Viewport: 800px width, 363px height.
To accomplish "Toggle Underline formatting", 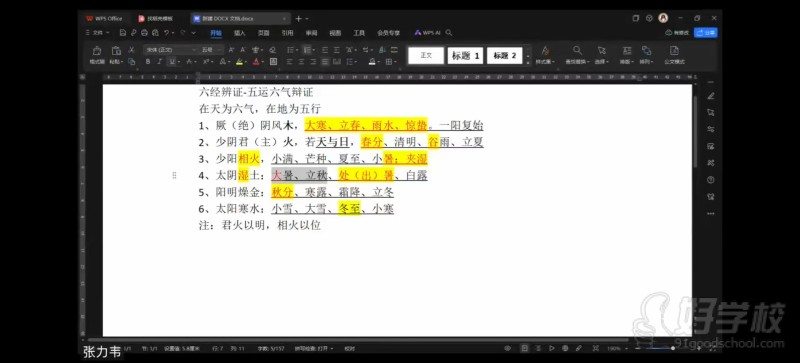I will pyautogui.click(x=172, y=62).
